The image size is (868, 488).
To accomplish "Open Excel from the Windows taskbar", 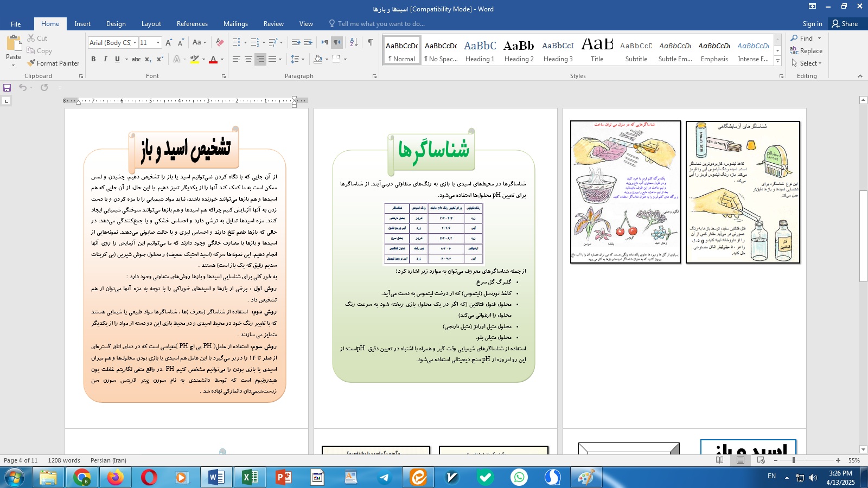I will [250, 478].
